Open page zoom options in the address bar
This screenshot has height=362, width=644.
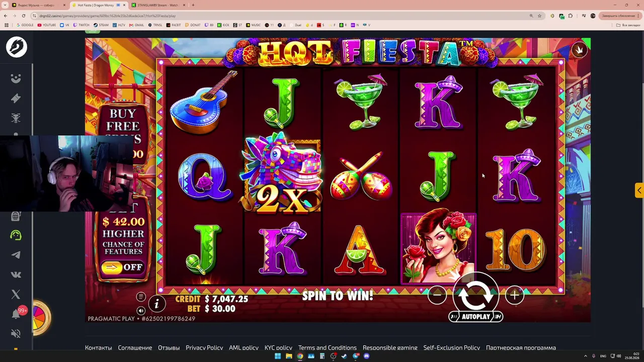(x=531, y=16)
